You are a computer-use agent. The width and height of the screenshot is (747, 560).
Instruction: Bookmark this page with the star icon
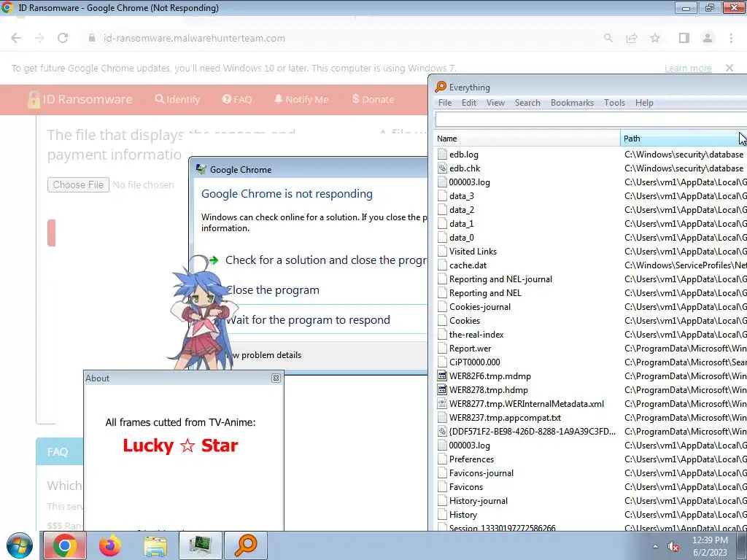click(x=655, y=38)
